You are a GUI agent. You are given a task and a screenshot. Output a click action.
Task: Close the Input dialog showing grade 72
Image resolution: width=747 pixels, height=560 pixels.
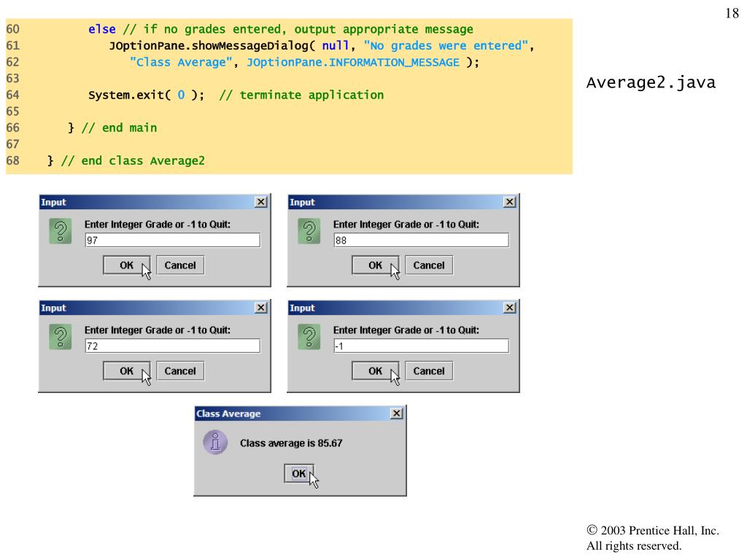click(260, 308)
